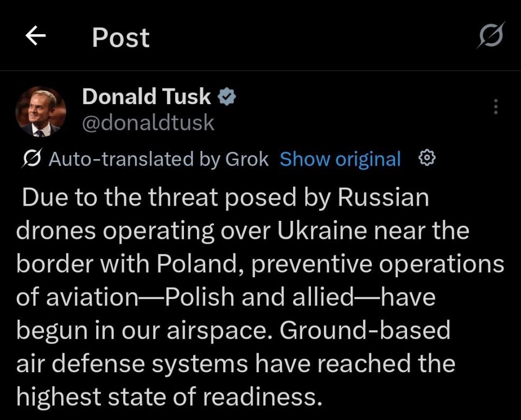The height and width of the screenshot is (420, 521).
Task: Toggle the translation back to original text
Action: coord(340,158)
